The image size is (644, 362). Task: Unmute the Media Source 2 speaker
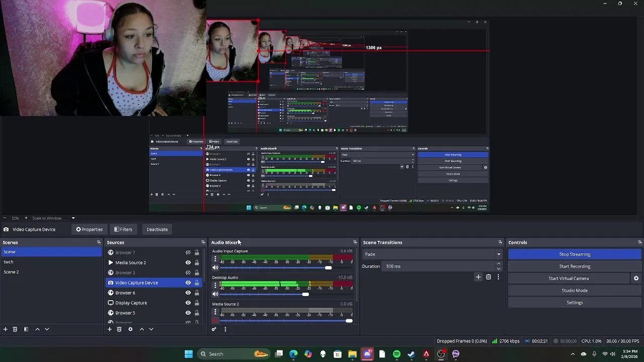click(x=215, y=321)
